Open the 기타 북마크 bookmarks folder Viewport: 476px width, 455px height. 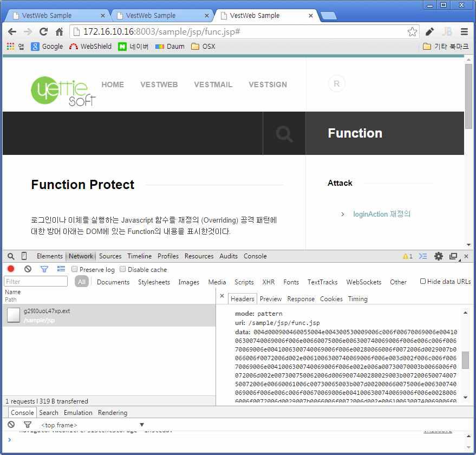pyautogui.click(x=446, y=47)
